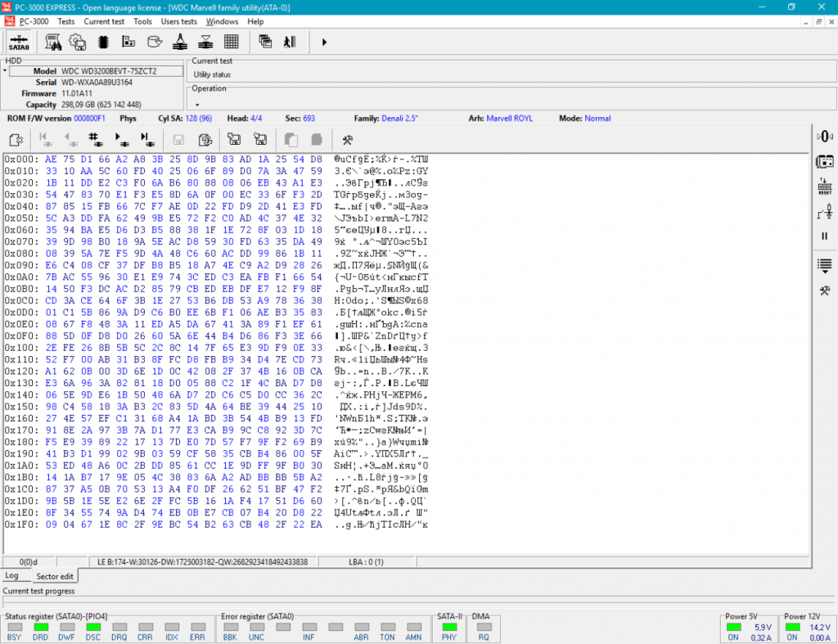Click the ROM F/W version 000800F1 link

(89, 119)
